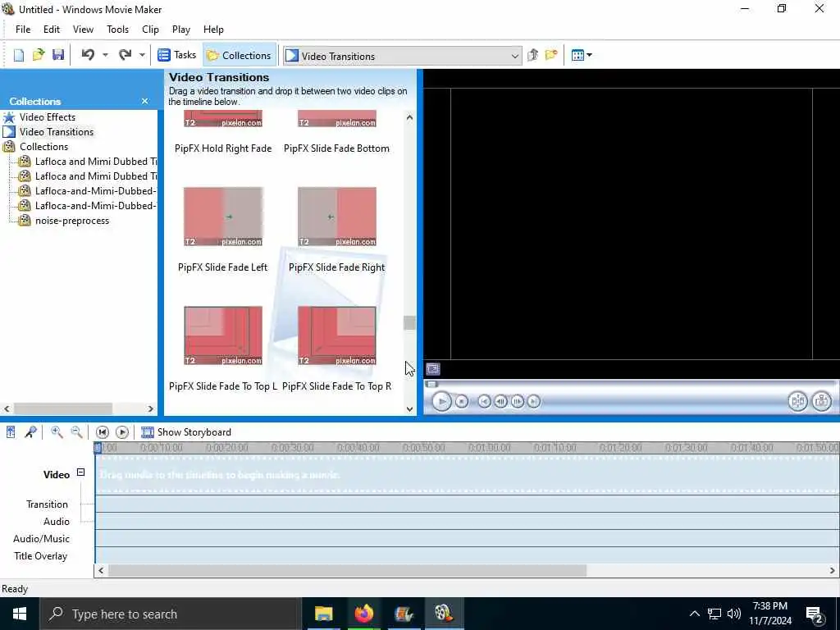Play the timeline
This screenshot has width=840, height=630.
point(122,432)
